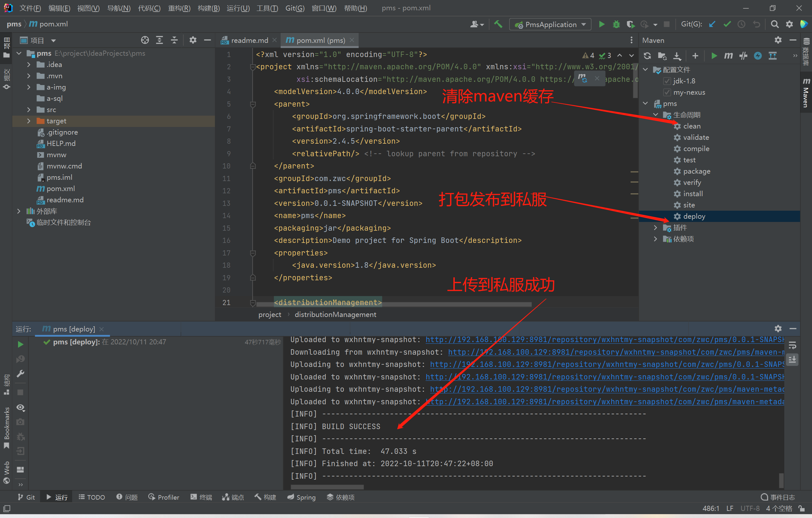The image size is (812, 518).
Task: Open Search Everywhere magnifier icon
Action: (775, 24)
